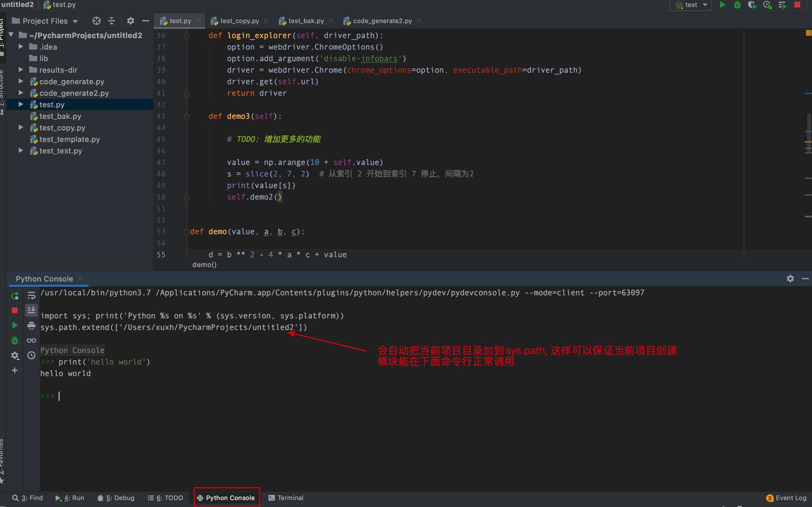Rerun the Python console
Screen dimensions: 812x507
point(15,296)
